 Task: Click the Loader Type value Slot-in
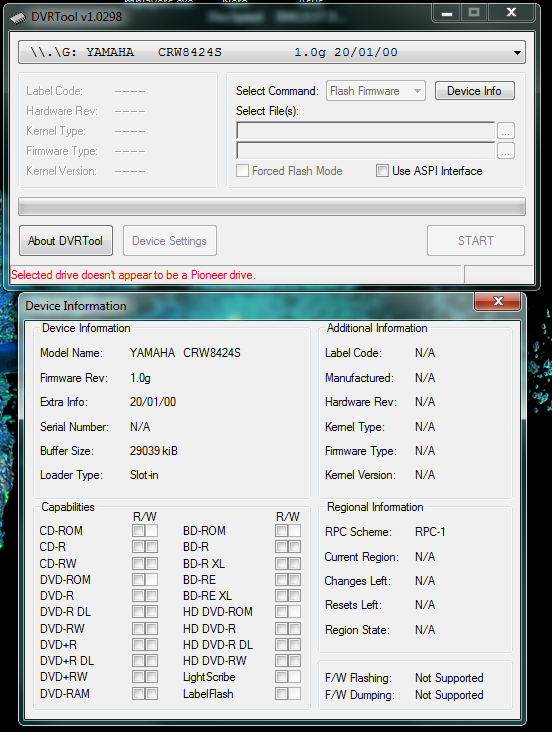pos(144,475)
